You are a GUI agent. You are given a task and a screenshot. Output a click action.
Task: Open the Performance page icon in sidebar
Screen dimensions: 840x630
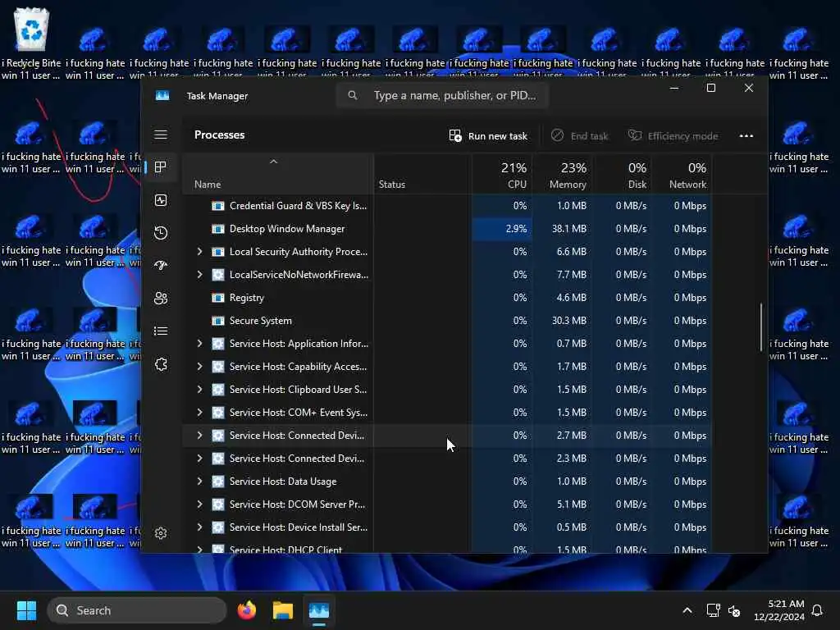pos(161,200)
